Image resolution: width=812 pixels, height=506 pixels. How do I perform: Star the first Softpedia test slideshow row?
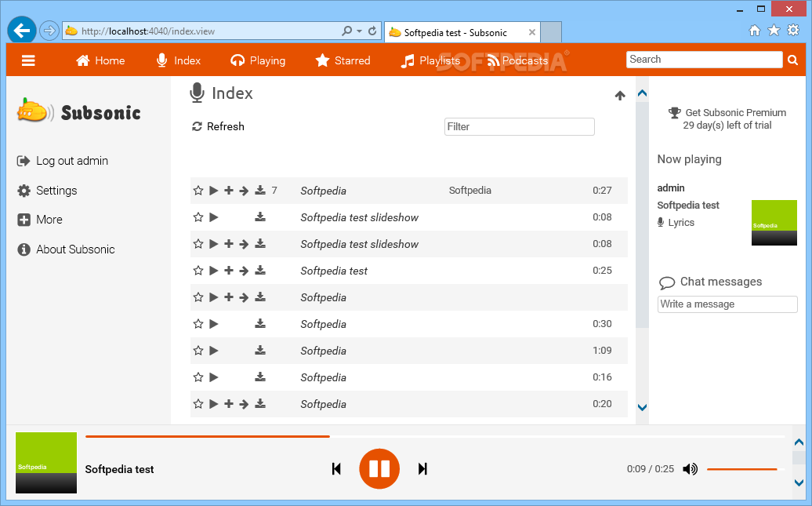pyautogui.click(x=198, y=217)
